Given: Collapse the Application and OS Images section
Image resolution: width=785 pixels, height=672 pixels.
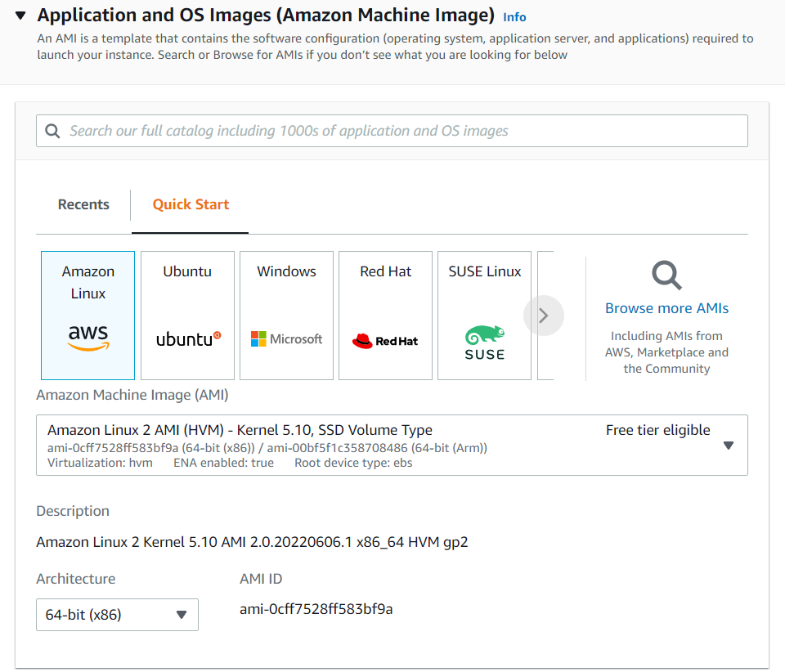Looking at the screenshot, I should click(x=20, y=14).
